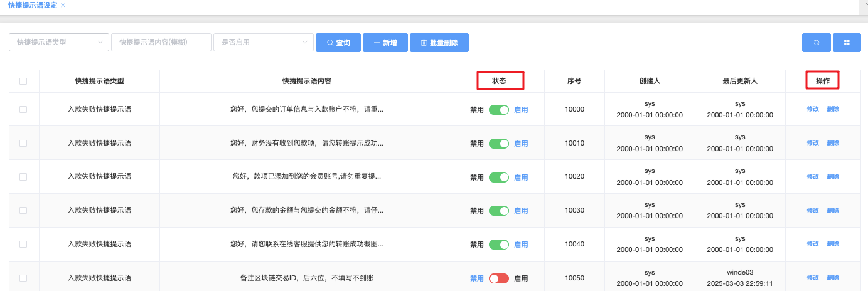Viewport: 868px width, 291px height.
Task: Expand the 快捷提示语类型 dropdown
Action: [59, 43]
